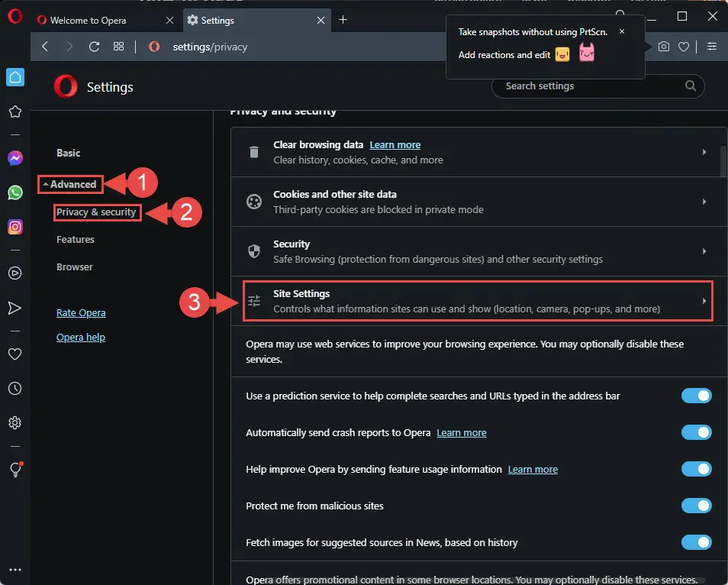This screenshot has width=728, height=585.
Task: Open the Opera main menu logo
Action: pyautogui.click(x=14, y=17)
